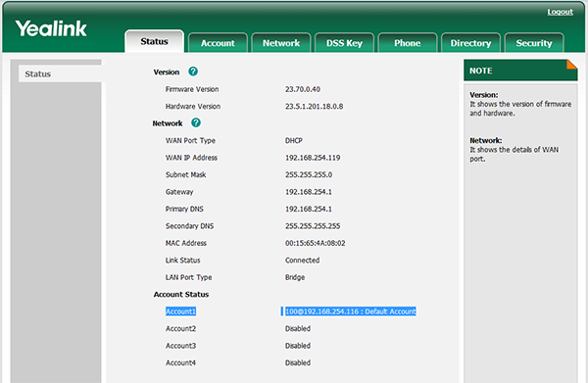Select the Phone tab
The width and height of the screenshot is (588, 383).
coord(408,43)
